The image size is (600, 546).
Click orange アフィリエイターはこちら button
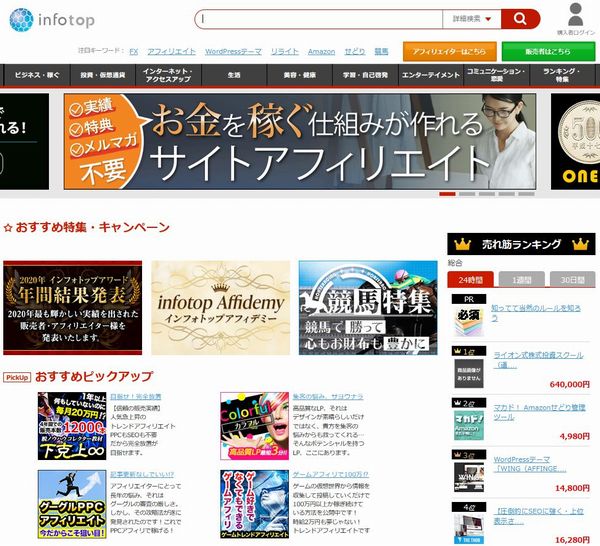click(450, 51)
